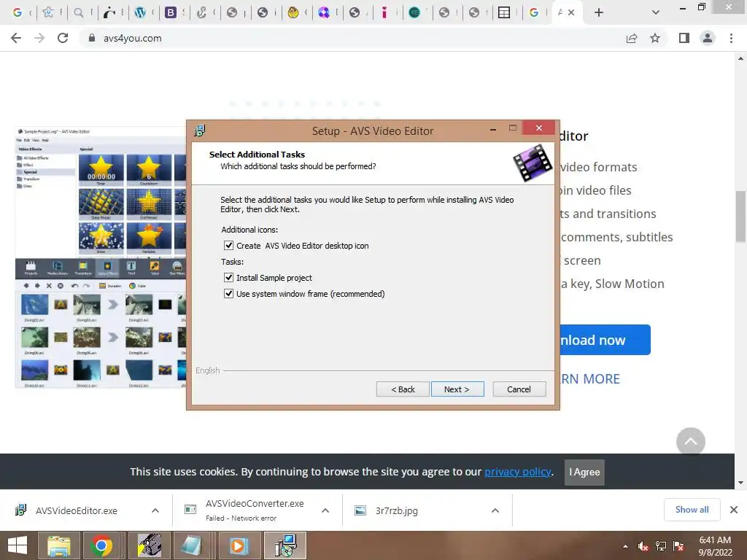The image size is (747, 560).
Task: Minimize the AVS setup window
Action: (493, 128)
